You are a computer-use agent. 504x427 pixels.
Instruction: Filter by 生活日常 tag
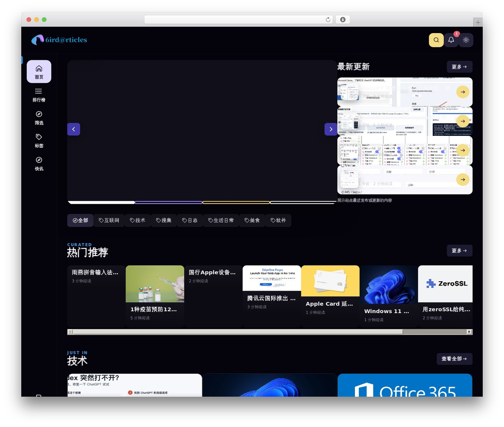[x=221, y=220]
